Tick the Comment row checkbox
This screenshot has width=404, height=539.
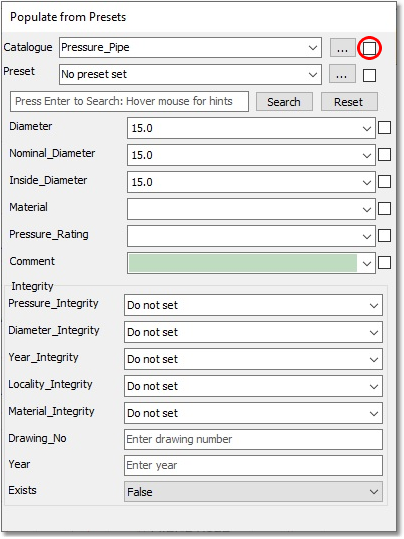[384, 263]
